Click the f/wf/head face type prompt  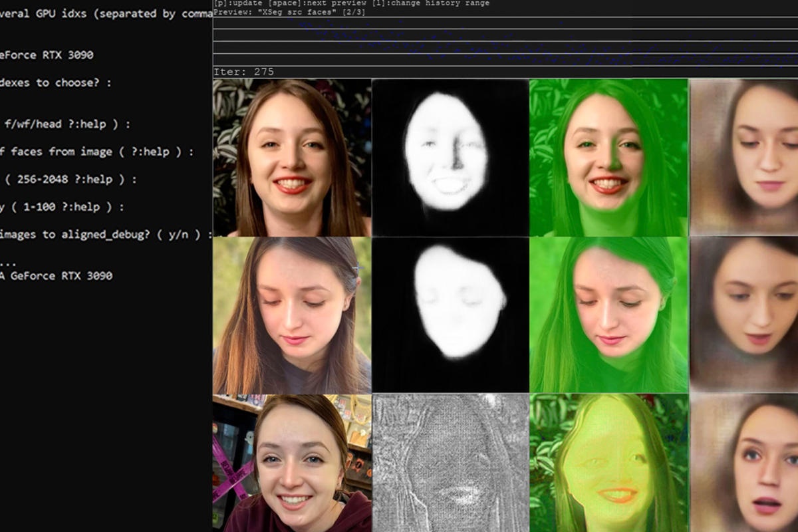pyautogui.click(x=66, y=124)
